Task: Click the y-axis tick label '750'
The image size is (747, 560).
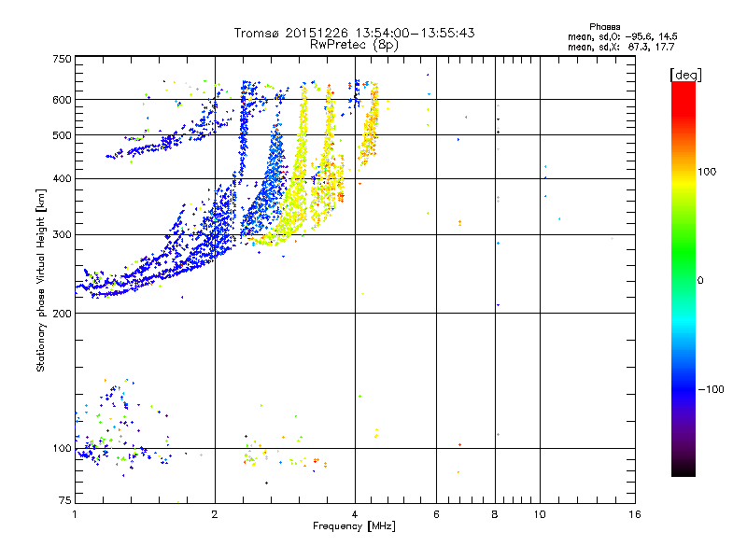Action: 62,59
